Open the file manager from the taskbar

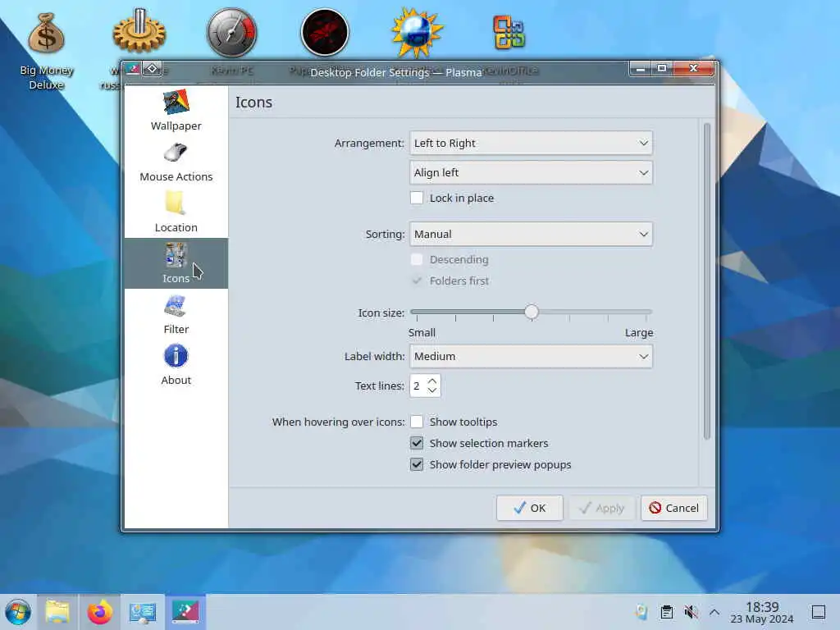tap(57, 612)
